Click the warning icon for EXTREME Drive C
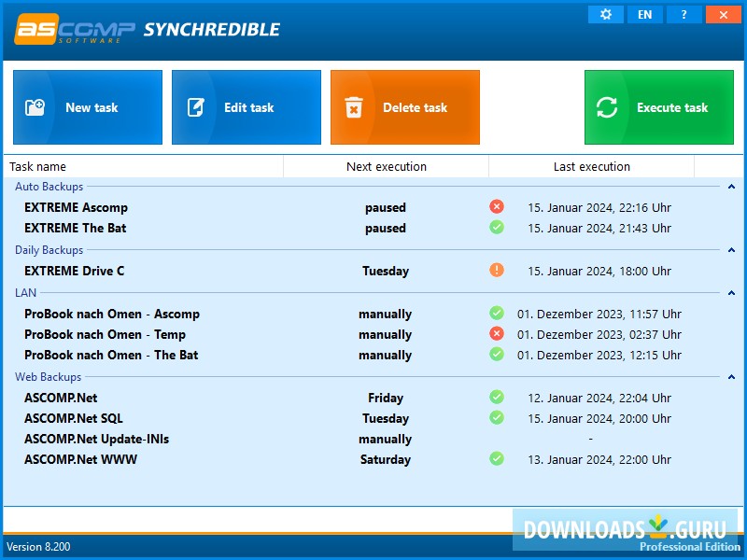Screen dimensions: 747x560 coord(497,271)
